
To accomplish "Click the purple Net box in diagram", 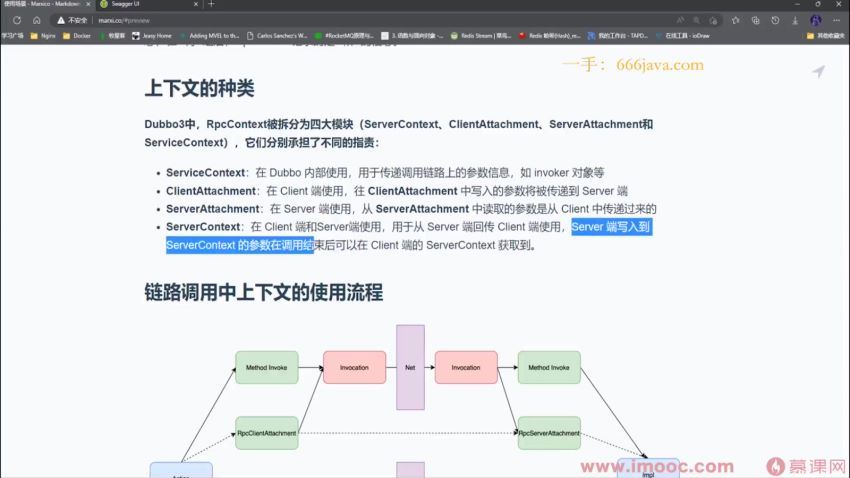I will [x=410, y=367].
